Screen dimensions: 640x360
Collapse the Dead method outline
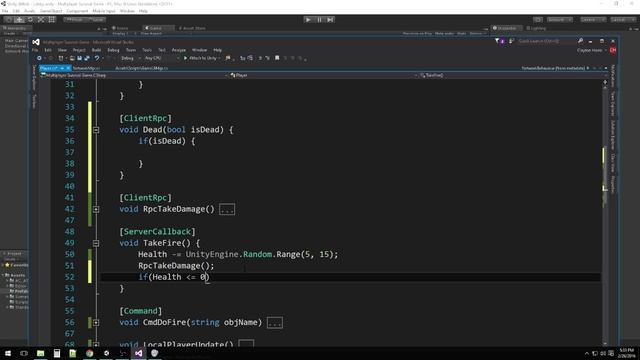pos(96,130)
